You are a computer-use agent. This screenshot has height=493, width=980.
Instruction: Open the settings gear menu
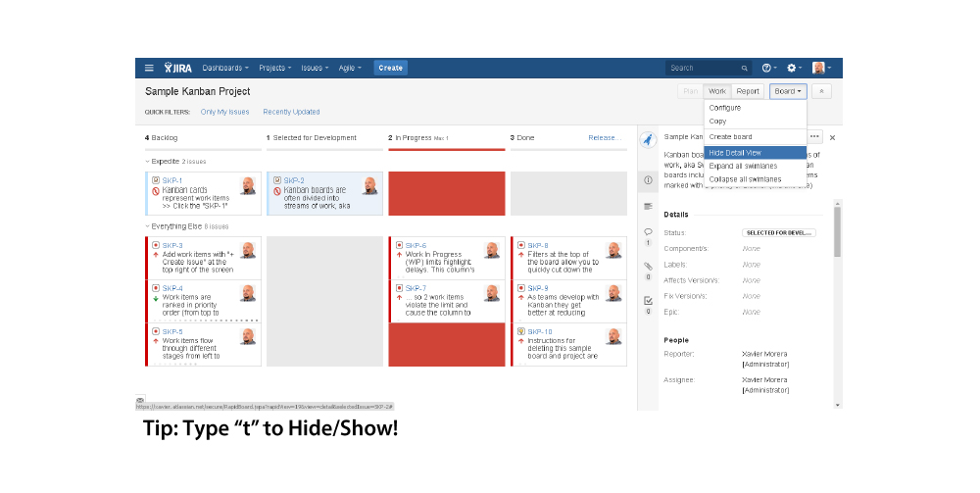794,68
